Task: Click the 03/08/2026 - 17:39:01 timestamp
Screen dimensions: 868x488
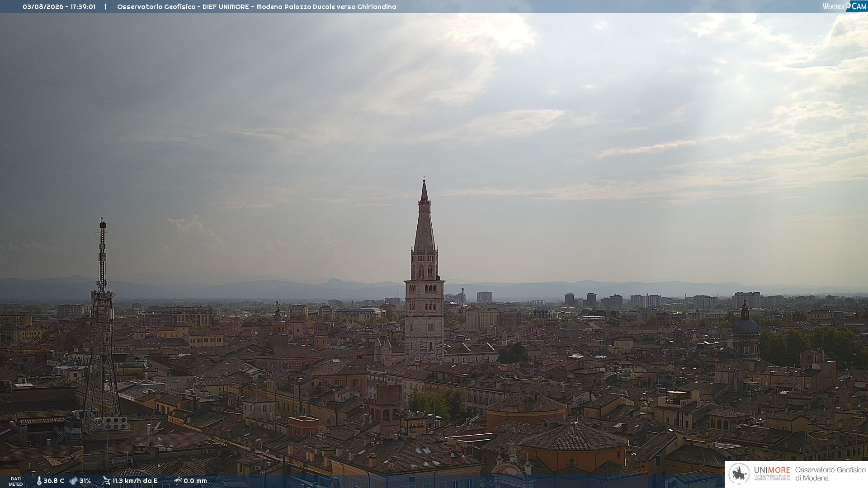Action: point(59,7)
